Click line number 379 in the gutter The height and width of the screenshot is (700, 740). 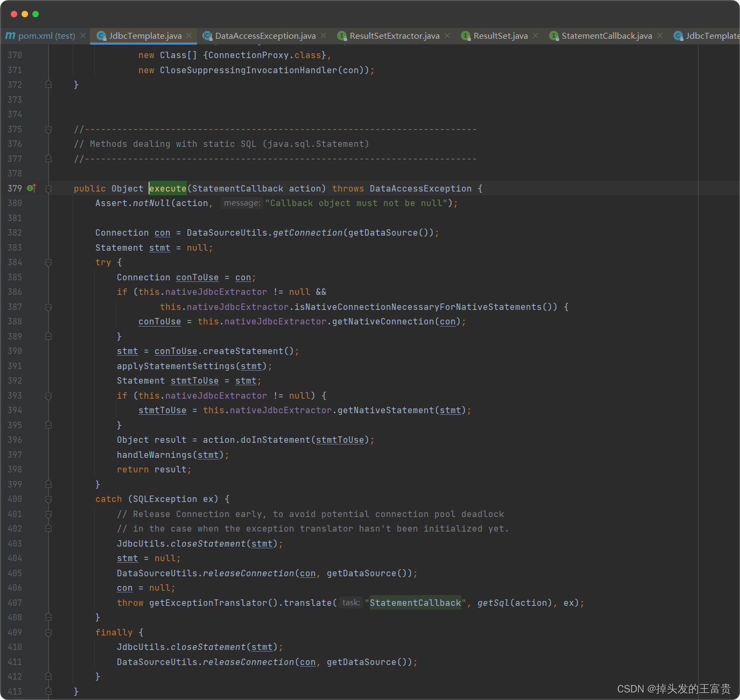[x=15, y=188]
